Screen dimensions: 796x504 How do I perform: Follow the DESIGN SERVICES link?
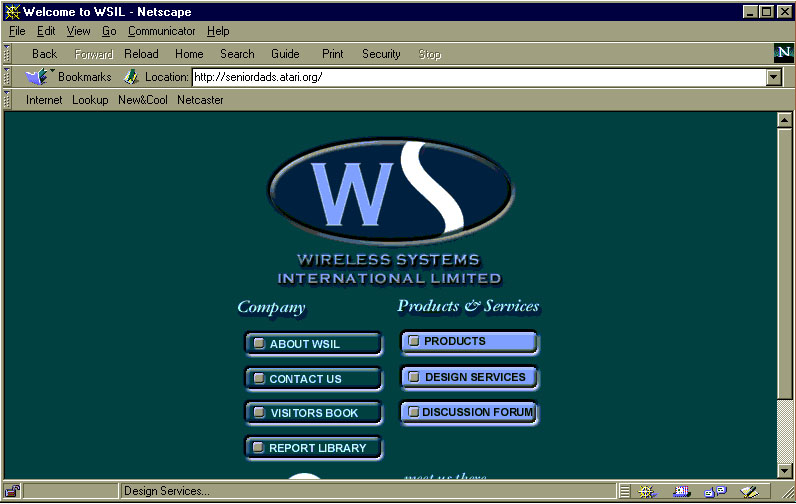coord(469,377)
